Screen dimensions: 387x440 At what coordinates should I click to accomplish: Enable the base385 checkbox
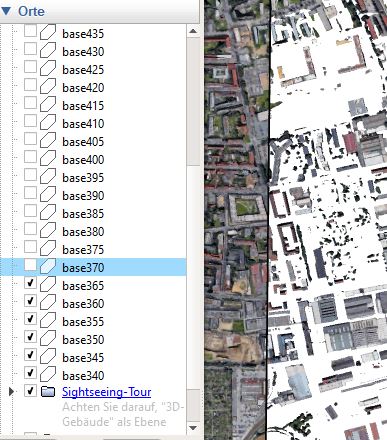pyautogui.click(x=30, y=211)
